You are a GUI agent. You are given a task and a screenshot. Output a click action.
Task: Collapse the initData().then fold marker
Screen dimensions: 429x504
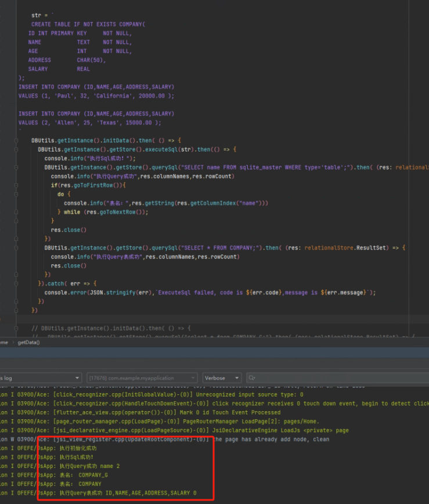16,141
